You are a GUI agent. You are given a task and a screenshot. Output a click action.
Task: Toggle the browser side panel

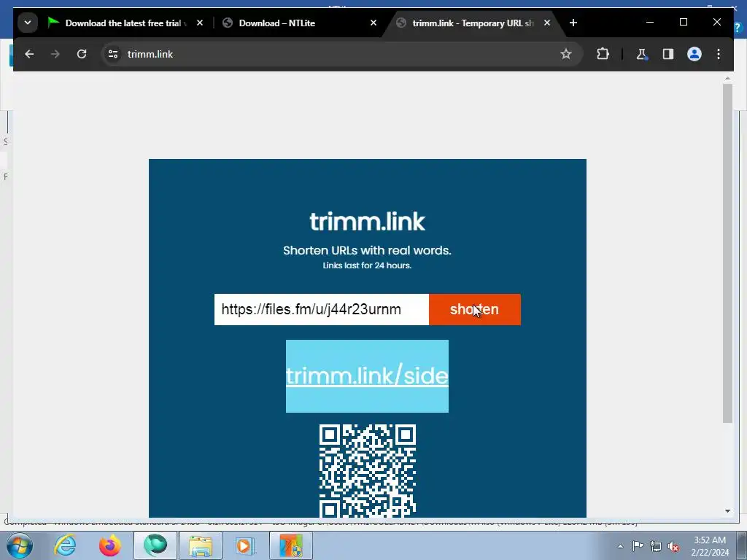(x=668, y=54)
